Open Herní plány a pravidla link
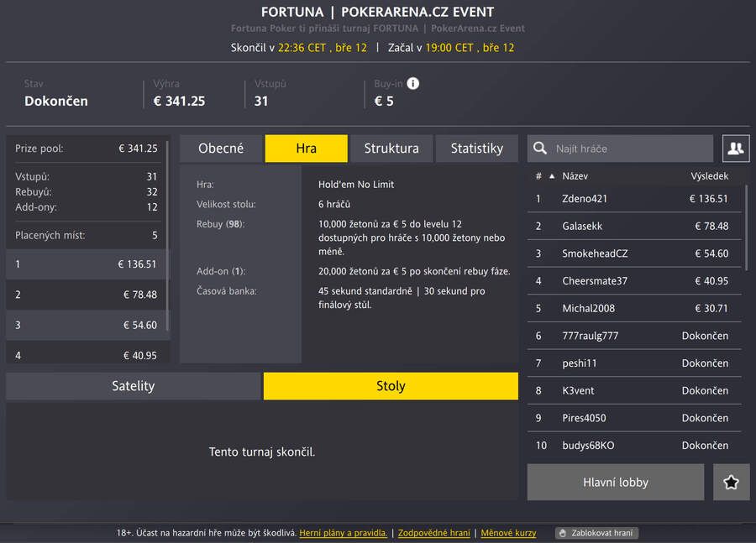This screenshot has width=756, height=543. pyautogui.click(x=344, y=533)
